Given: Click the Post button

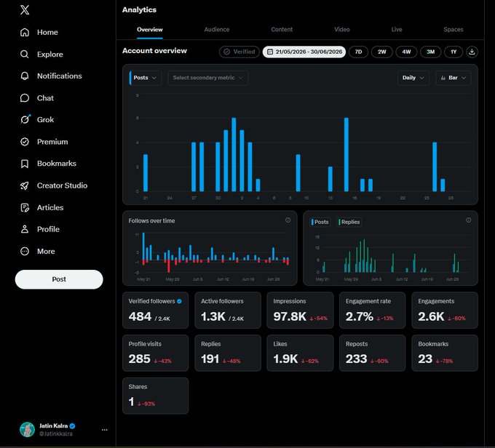Looking at the screenshot, I should coord(59,279).
